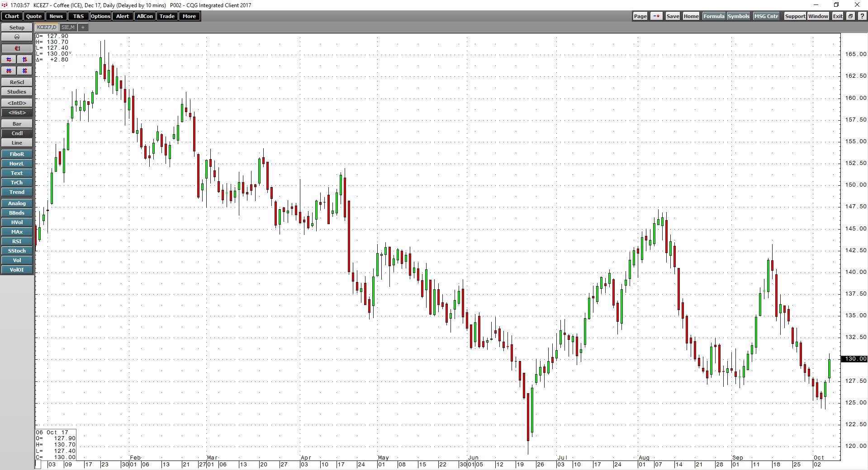Select the Trend line tool
Image resolution: width=868 pixels, height=470 pixels.
click(17, 192)
